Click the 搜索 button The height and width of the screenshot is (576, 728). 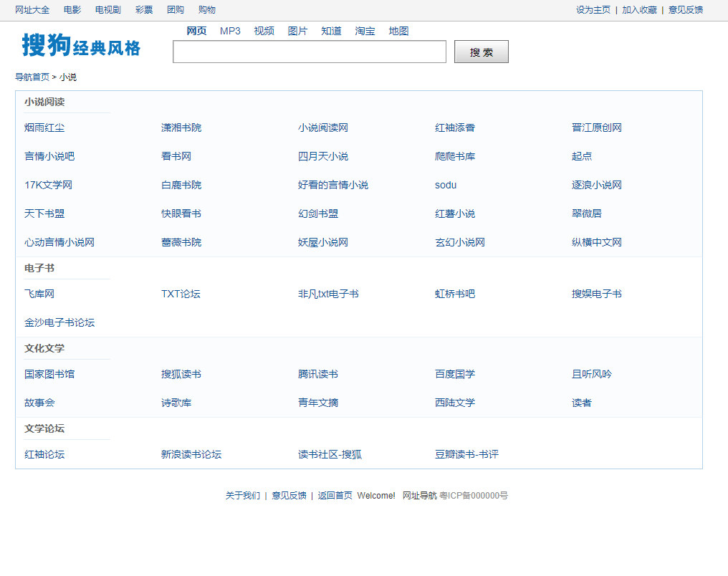(481, 52)
